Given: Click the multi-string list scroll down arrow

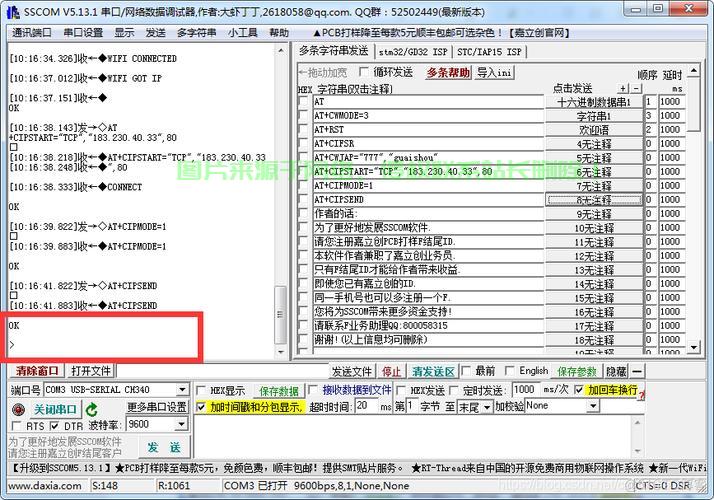Looking at the screenshot, I should click(x=693, y=347).
